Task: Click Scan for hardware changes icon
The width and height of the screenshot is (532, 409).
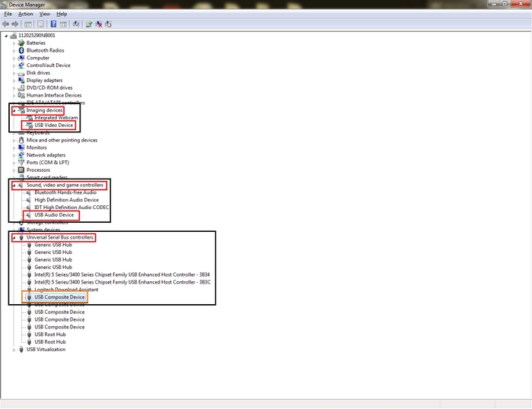Action: (76, 24)
